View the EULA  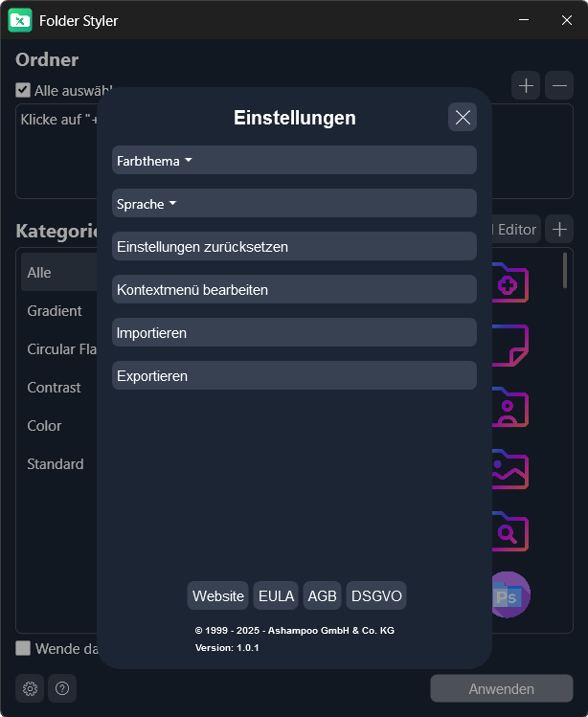(276, 595)
